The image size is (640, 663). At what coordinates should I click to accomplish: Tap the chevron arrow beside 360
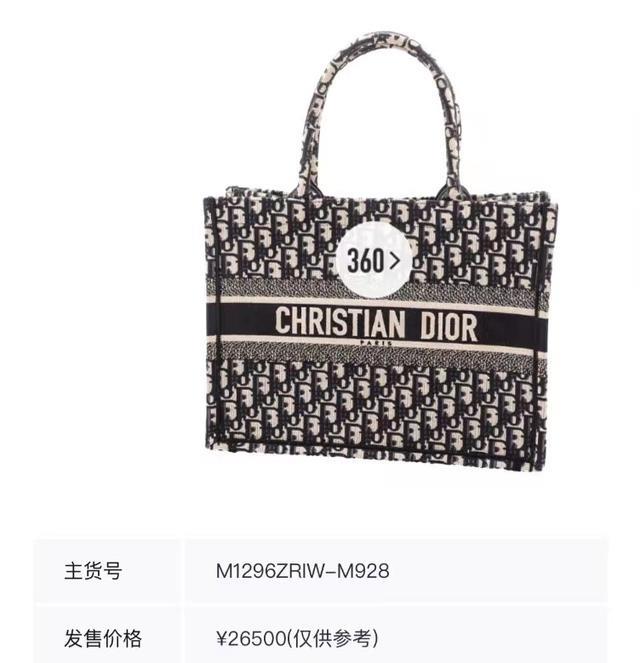coord(394,260)
